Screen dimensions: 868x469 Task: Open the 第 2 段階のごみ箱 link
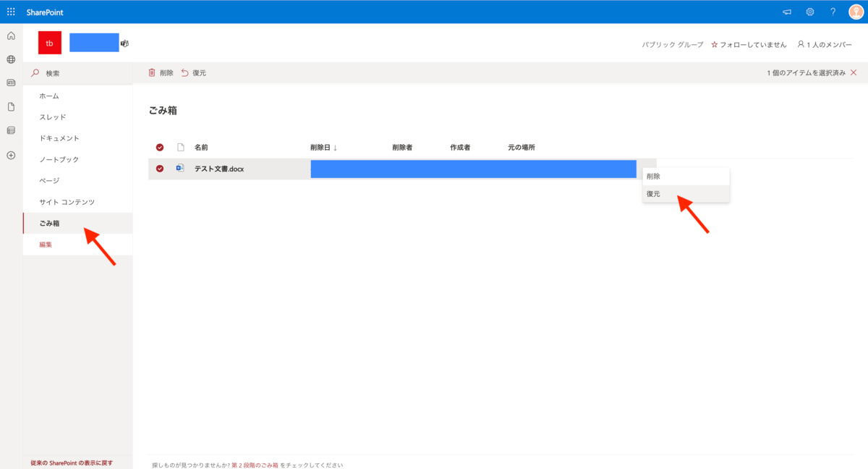(255, 465)
